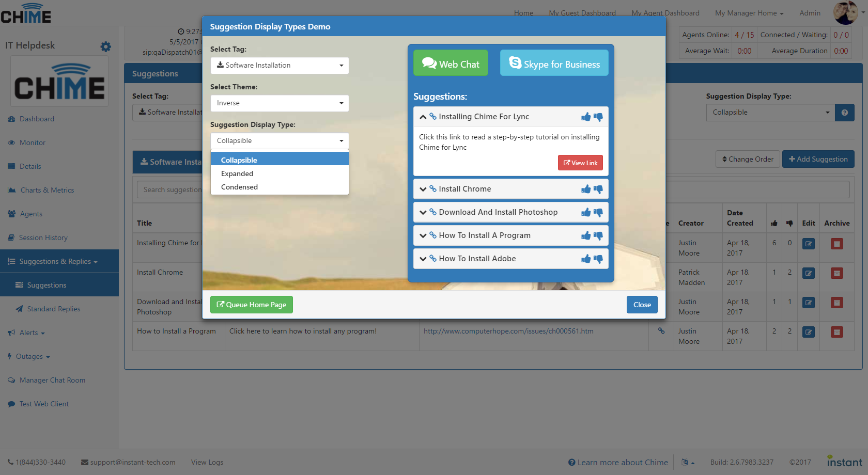The width and height of the screenshot is (868, 475).
Task: Edit the Download and Install Photoshop row
Action: tap(809, 303)
